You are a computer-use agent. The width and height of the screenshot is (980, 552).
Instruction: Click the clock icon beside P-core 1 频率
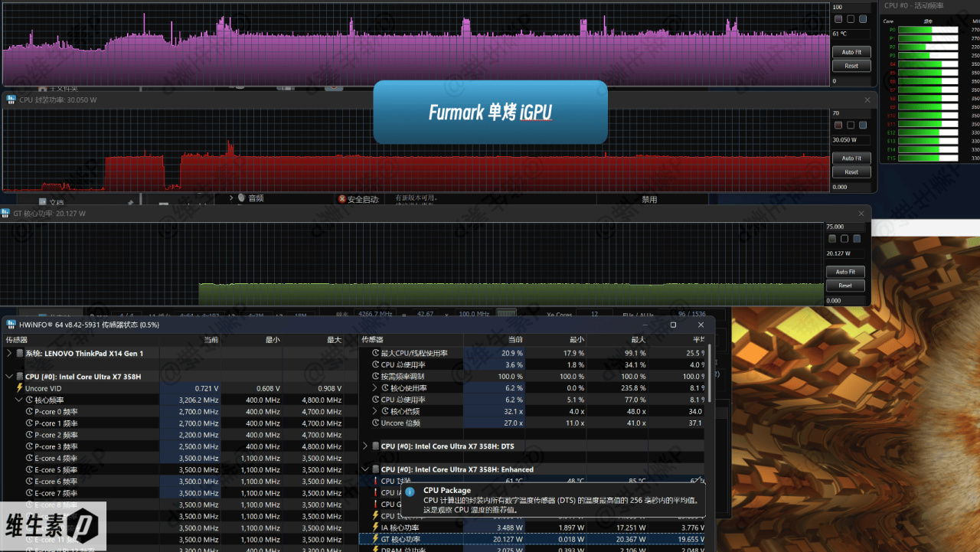tap(29, 423)
